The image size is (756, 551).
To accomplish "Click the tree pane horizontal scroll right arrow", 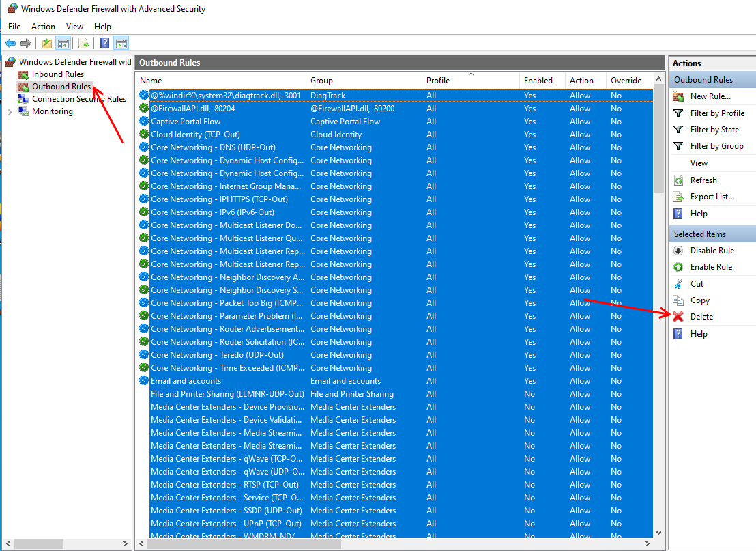I will pos(126,543).
